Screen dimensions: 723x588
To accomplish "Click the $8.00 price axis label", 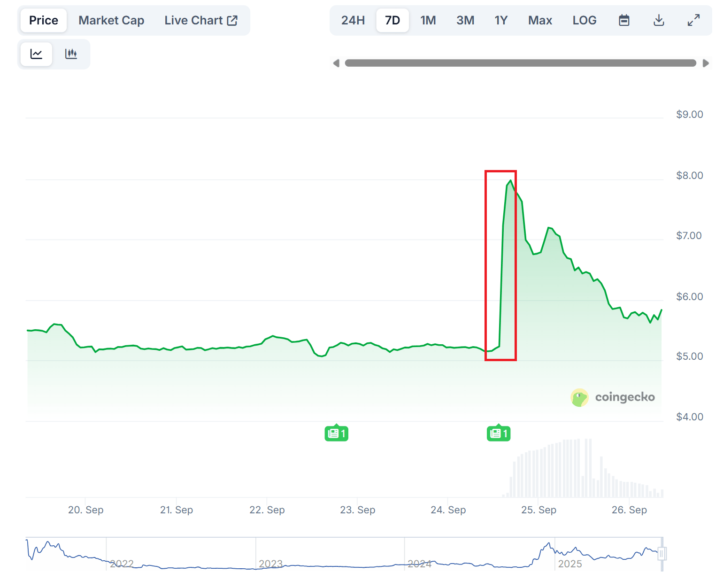I will click(690, 175).
